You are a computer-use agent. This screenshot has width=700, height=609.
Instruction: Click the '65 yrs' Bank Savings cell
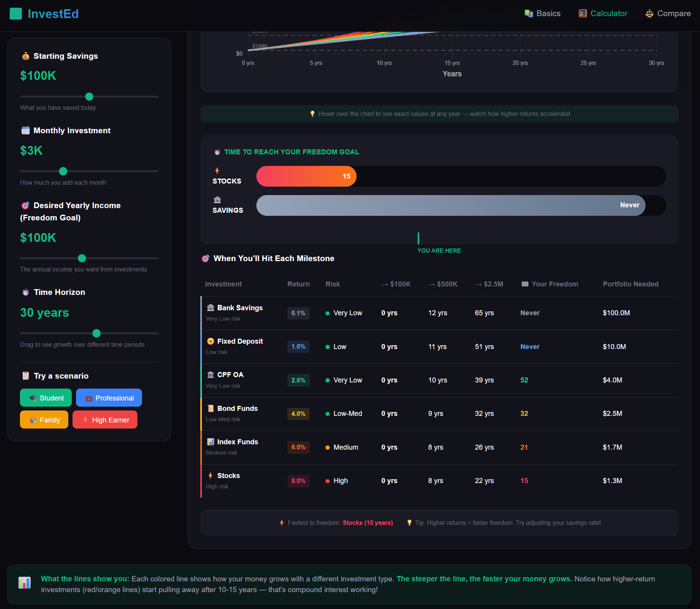pos(484,313)
